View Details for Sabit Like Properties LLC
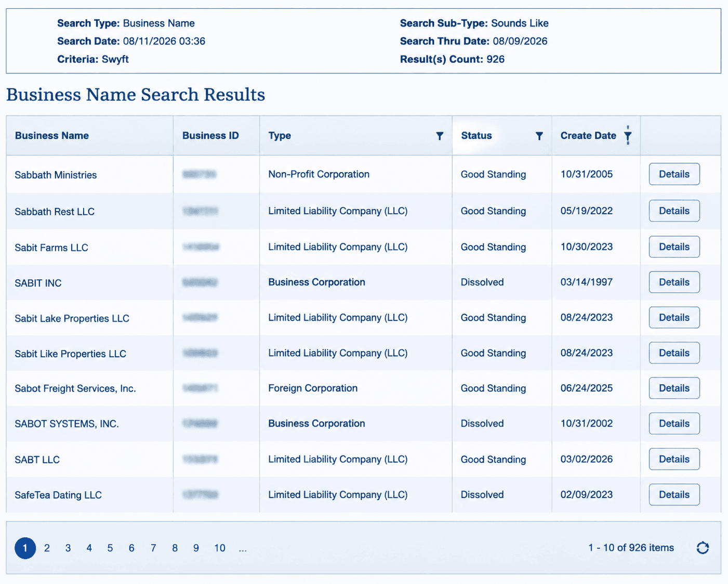Image resolution: width=728 pixels, height=584 pixels. (x=674, y=353)
